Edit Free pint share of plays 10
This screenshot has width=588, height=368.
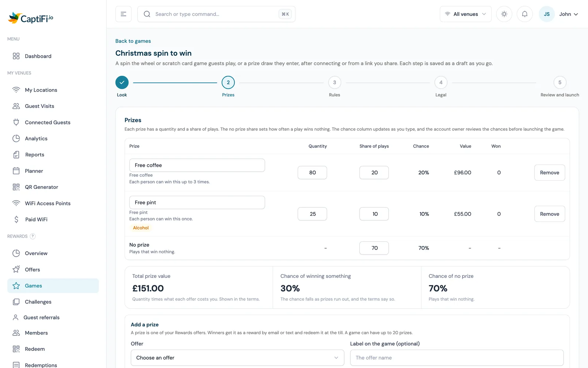click(374, 214)
